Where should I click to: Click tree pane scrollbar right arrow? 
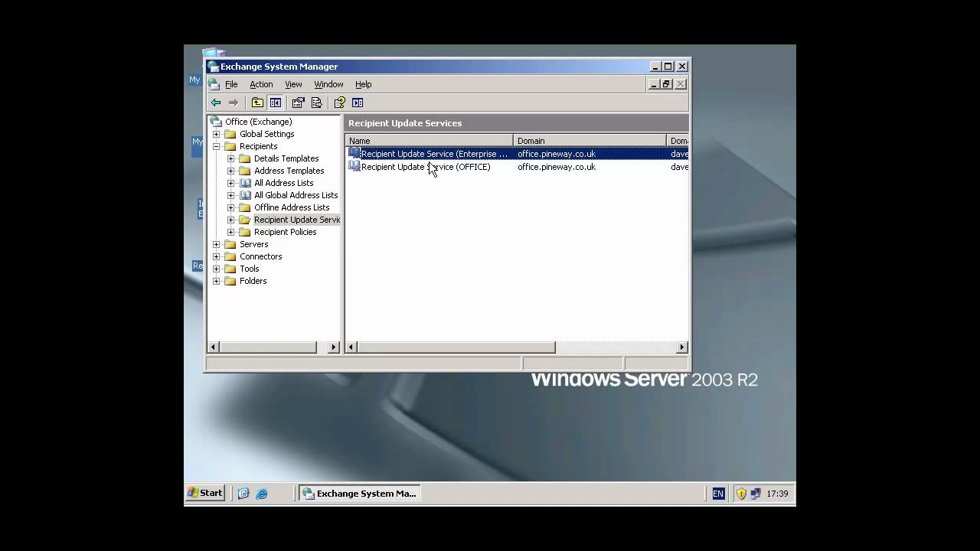333,347
